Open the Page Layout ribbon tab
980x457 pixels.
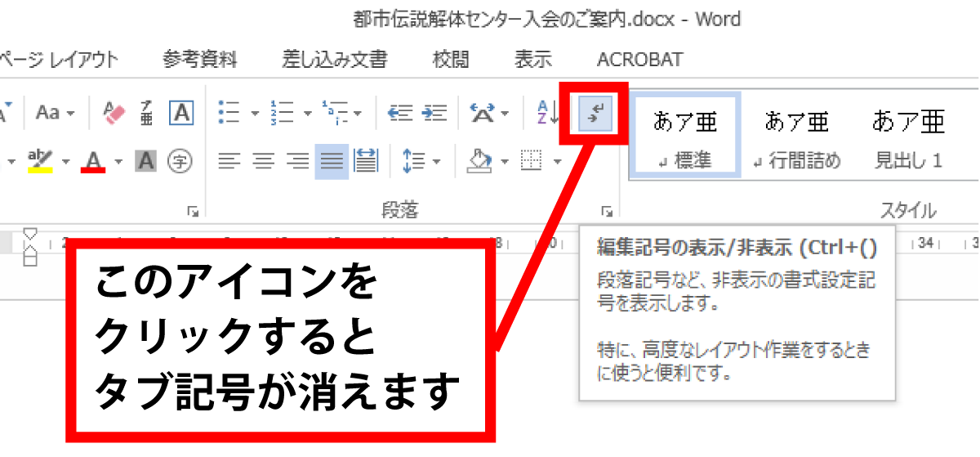[59, 60]
